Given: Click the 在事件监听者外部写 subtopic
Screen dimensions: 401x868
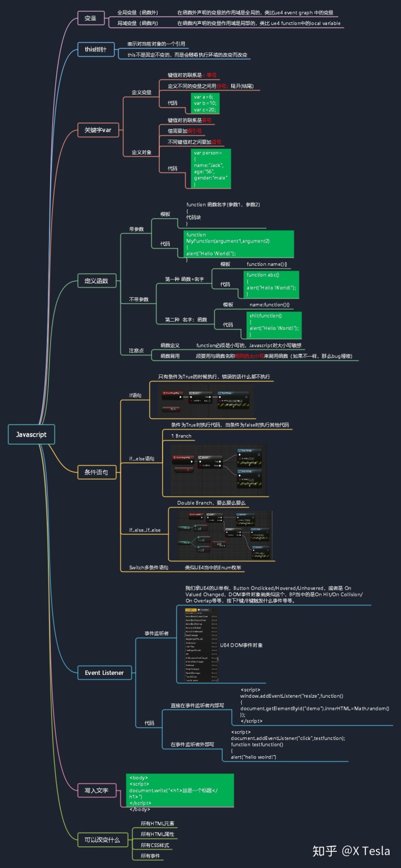Looking at the screenshot, I should (192, 744).
